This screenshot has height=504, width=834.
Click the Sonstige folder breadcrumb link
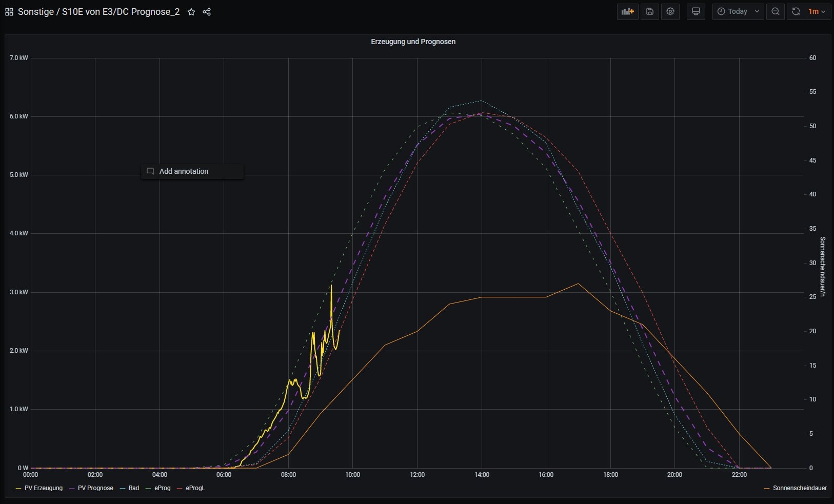pyautogui.click(x=35, y=12)
